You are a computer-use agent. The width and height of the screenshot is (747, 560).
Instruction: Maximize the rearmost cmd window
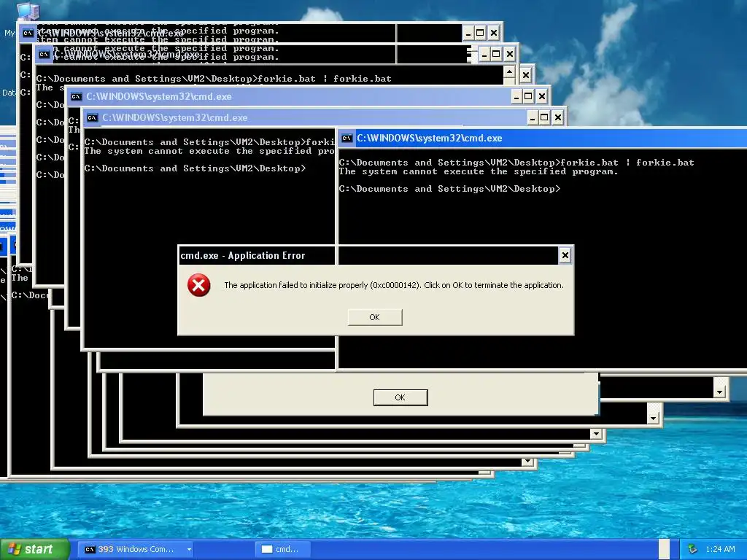480,34
